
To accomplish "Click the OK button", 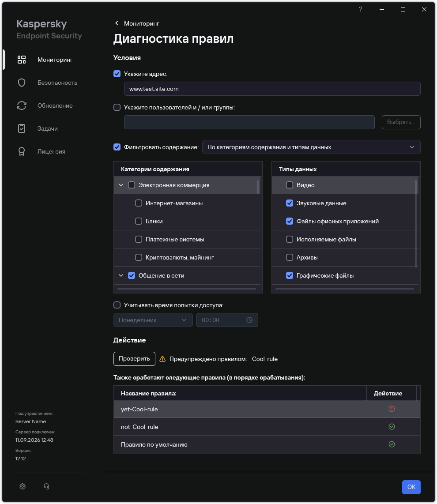I will (411, 487).
